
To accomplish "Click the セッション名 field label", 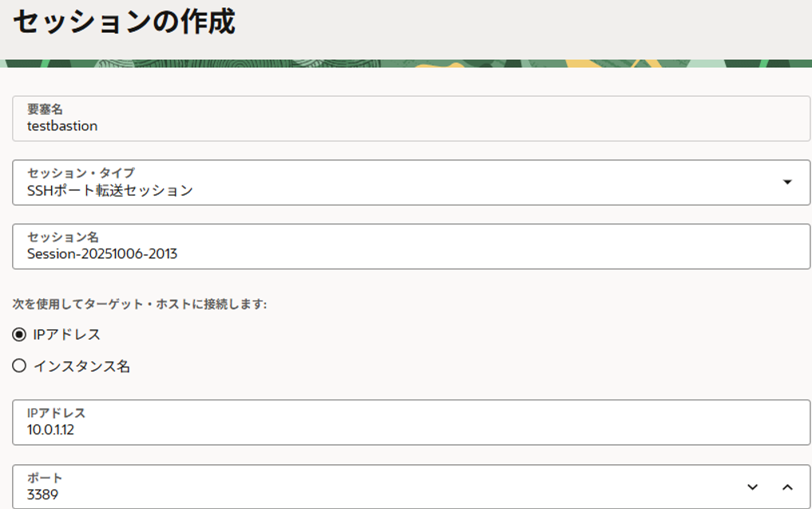I will [62, 237].
